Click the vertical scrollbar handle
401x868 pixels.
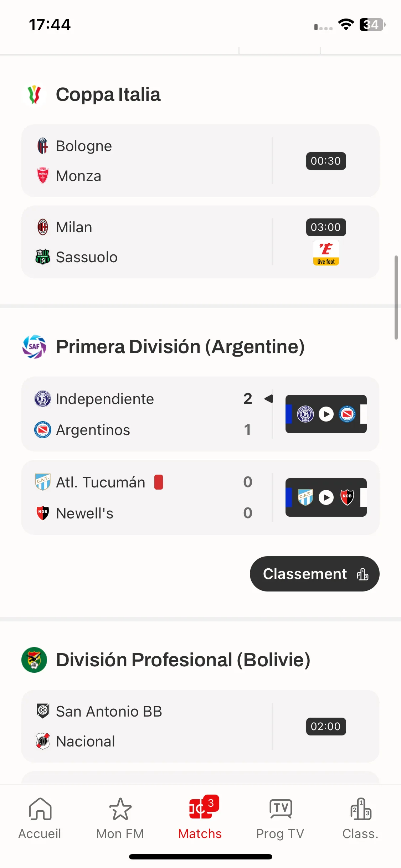(x=396, y=298)
